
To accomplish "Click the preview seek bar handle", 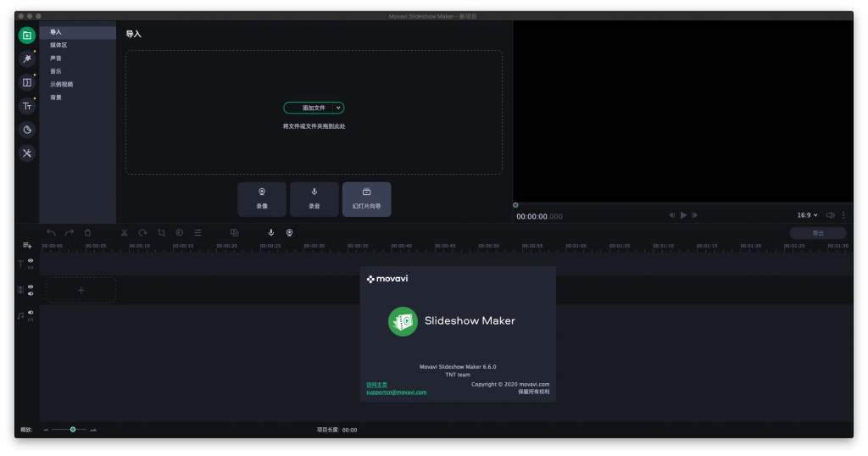I will 515,205.
